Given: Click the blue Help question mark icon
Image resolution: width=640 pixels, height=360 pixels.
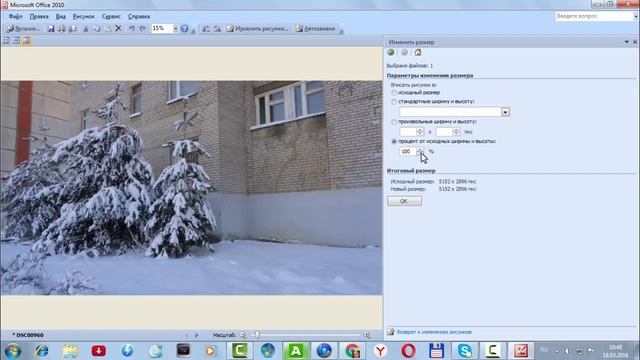Looking at the screenshot, I should click(x=184, y=29).
